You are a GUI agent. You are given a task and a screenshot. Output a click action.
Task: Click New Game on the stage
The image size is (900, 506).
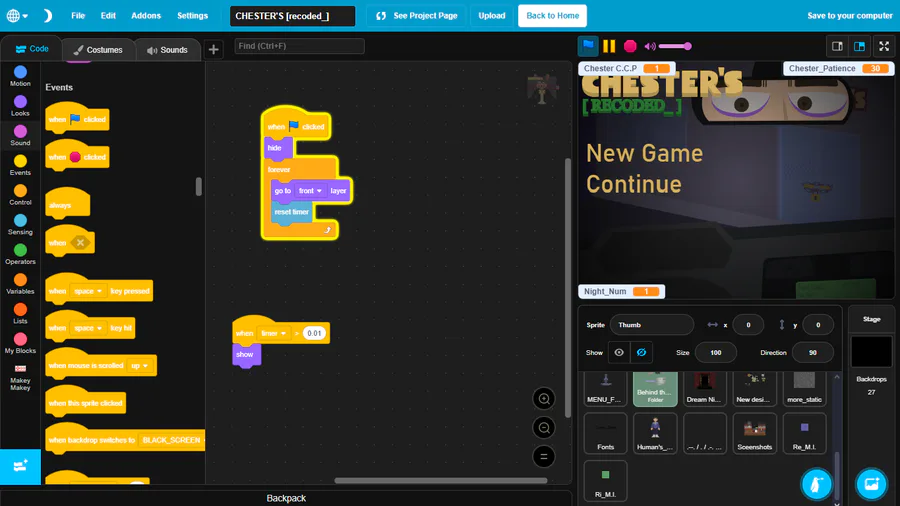[x=644, y=153]
